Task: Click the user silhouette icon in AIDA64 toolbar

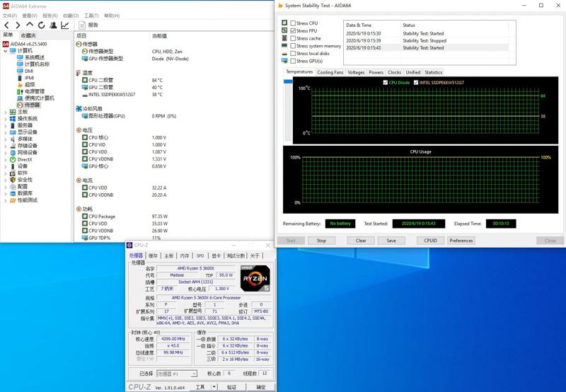Action: point(54,25)
